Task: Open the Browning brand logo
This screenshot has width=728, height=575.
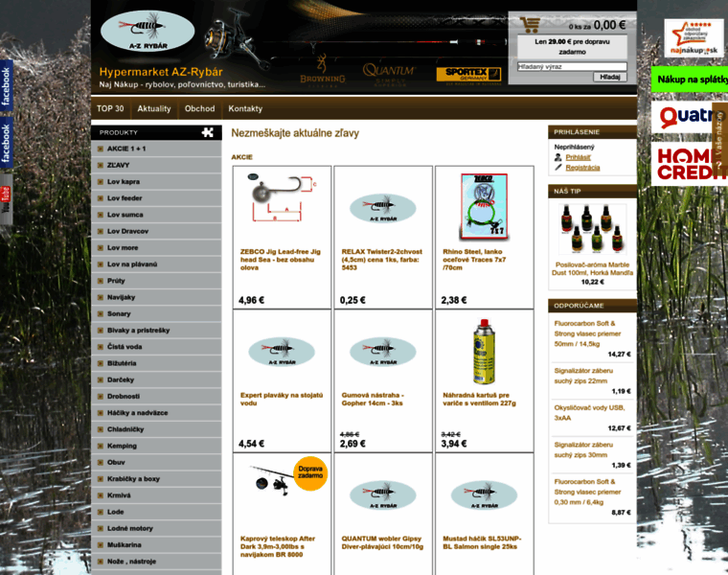Action: tap(323, 71)
